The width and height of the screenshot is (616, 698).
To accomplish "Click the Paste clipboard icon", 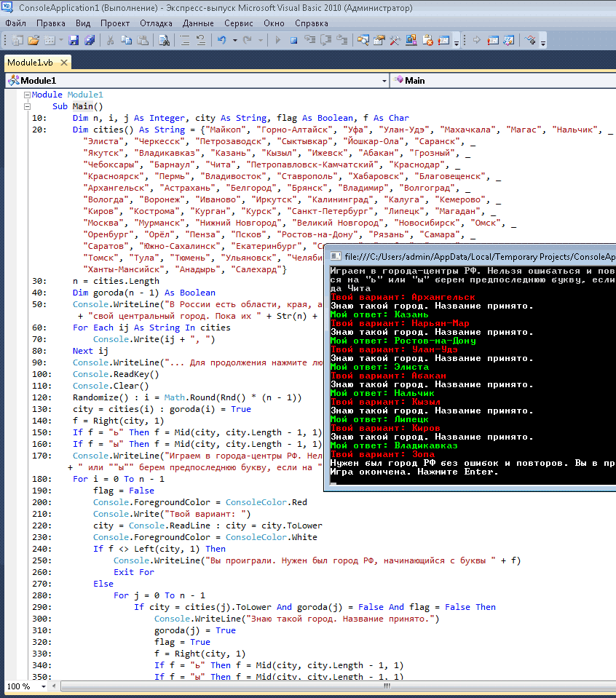I will point(143,41).
